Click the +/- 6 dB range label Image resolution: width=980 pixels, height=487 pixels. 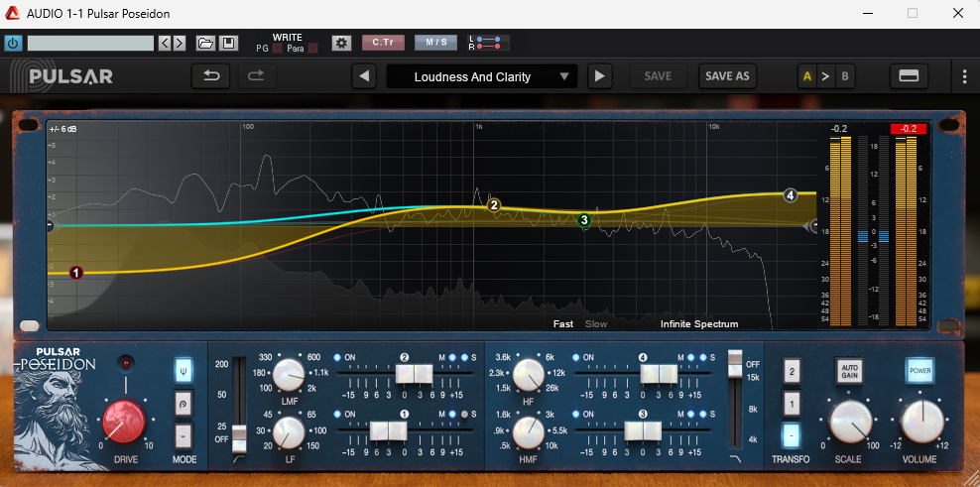pyautogui.click(x=62, y=129)
